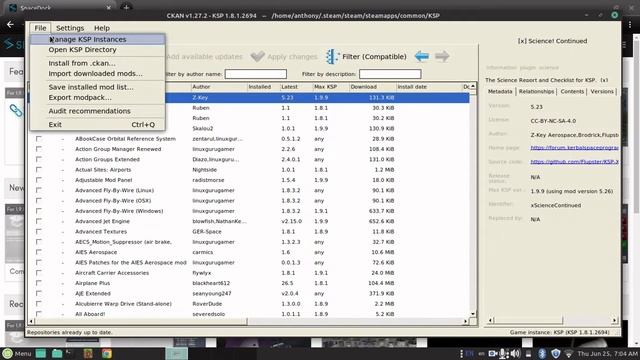This screenshot has height=360, width=640.
Task: Click the Add available updates button
Action: [204, 57]
